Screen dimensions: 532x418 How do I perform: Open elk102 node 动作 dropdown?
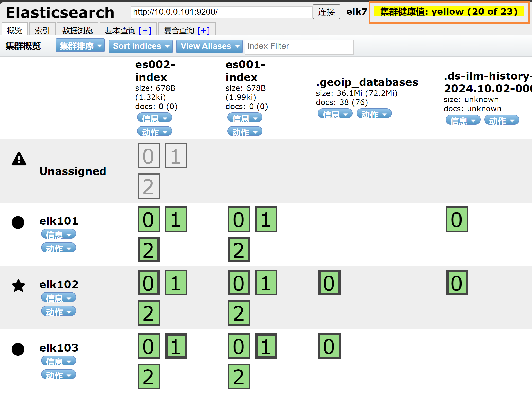(x=59, y=311)
